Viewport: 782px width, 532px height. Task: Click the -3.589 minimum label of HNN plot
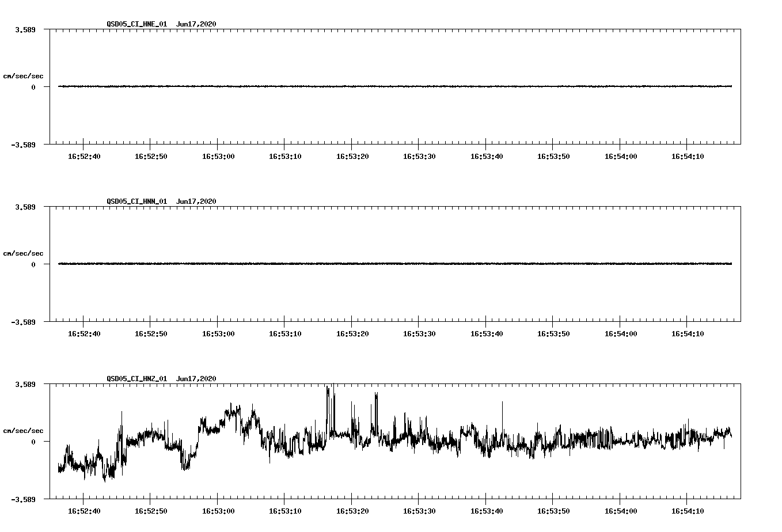[23, 322]
